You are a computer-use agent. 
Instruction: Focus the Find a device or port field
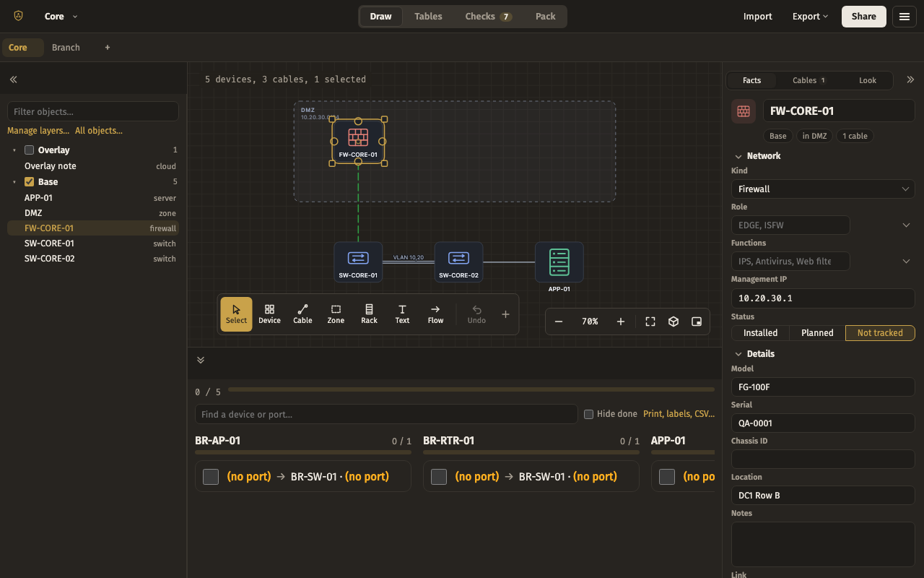click(x=386, y=414)
